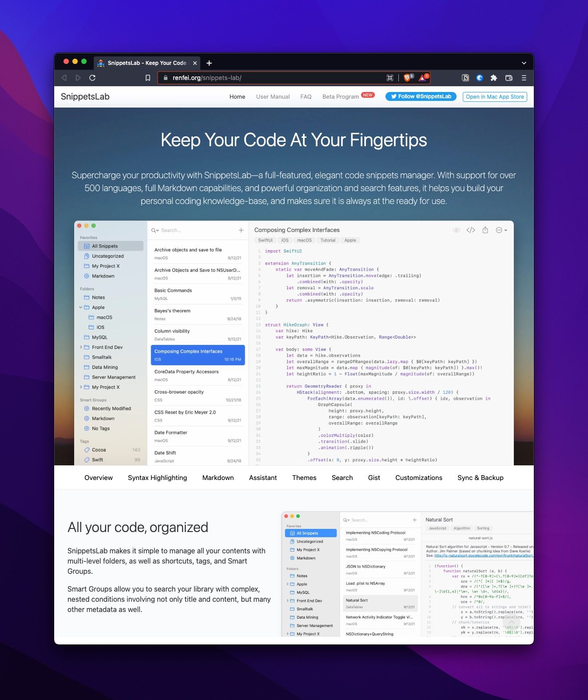Click Open in Mac App Store button

click(x=495, y=96)
